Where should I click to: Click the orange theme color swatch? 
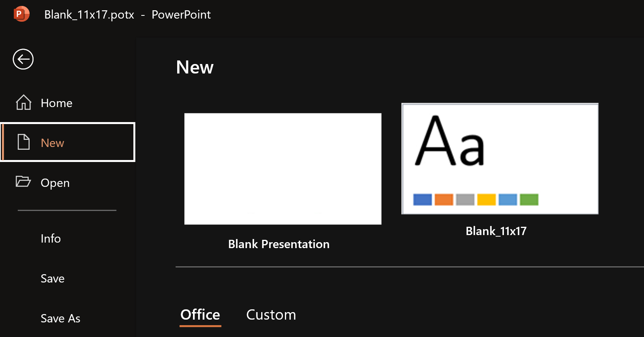444,200
